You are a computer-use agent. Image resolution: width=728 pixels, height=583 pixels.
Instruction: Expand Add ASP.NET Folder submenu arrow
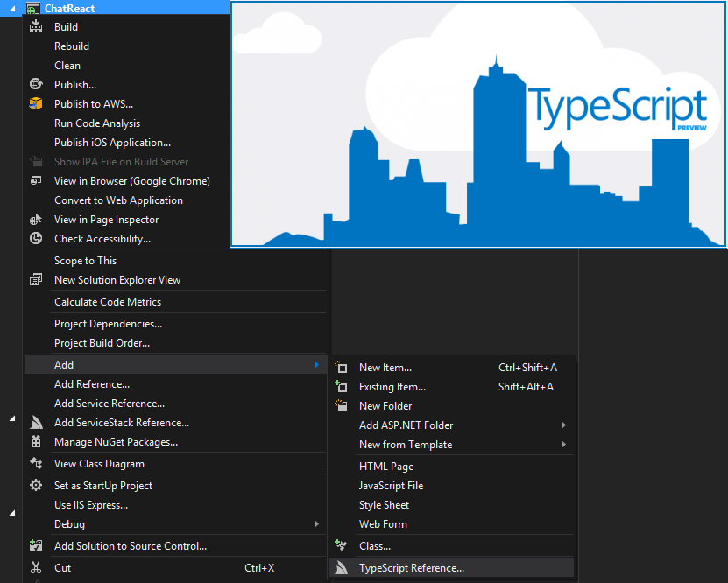click(563, 425)
